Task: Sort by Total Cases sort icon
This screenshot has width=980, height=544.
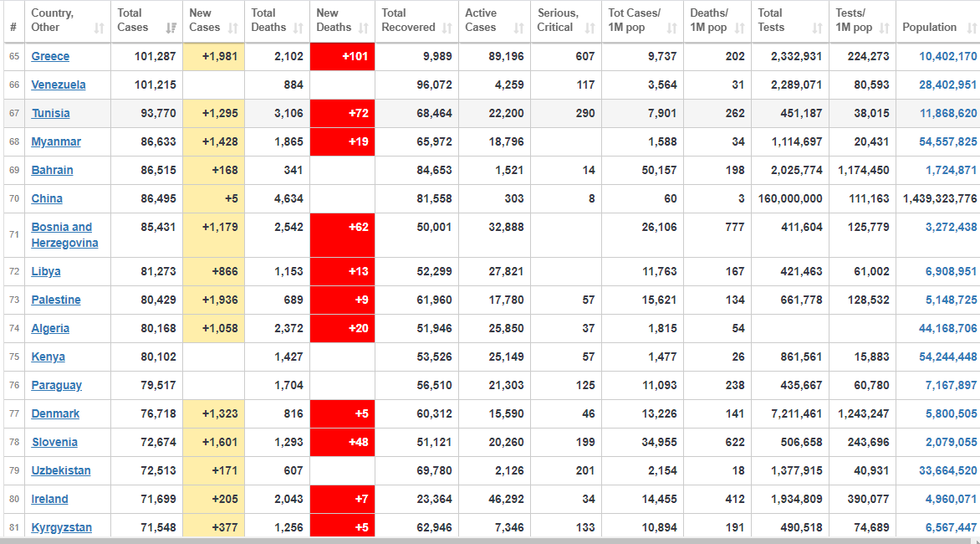Action: point(171,28)
